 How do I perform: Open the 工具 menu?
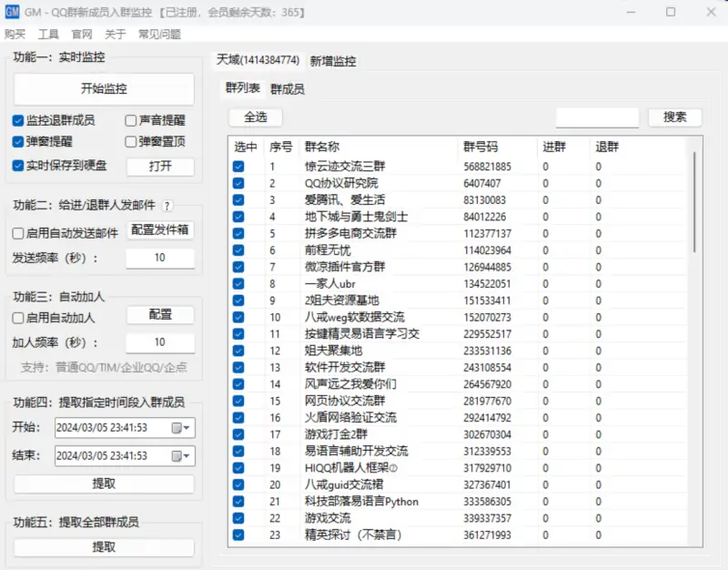(x=46, y=35)
